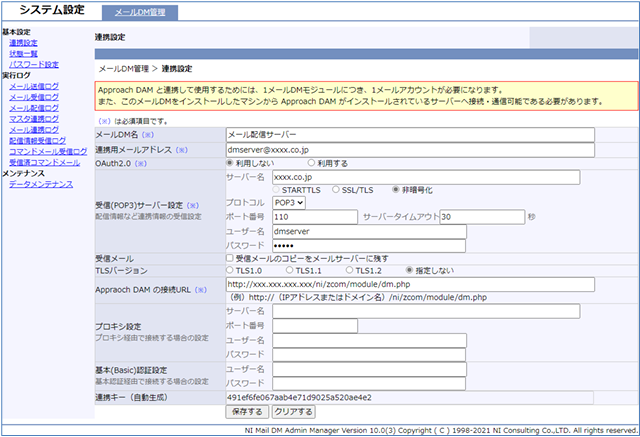Open データメンテナンス link

[x=41, y=184]
